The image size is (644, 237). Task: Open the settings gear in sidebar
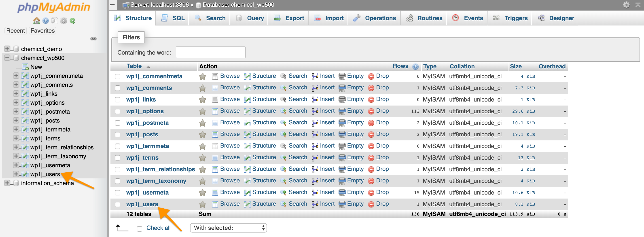64,21
